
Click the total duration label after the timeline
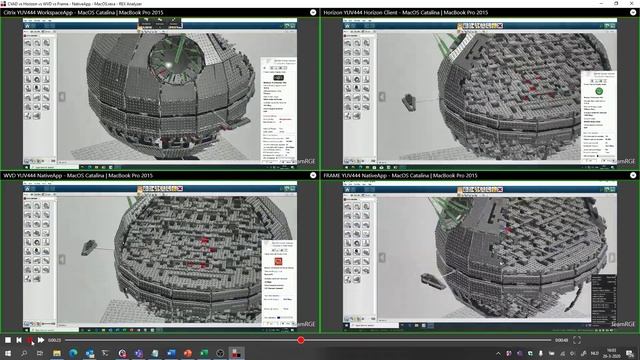tap(562, 340)
